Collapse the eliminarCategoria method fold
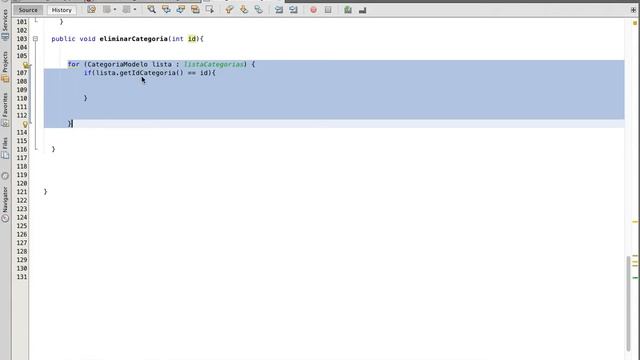 [x=36, y=39]
